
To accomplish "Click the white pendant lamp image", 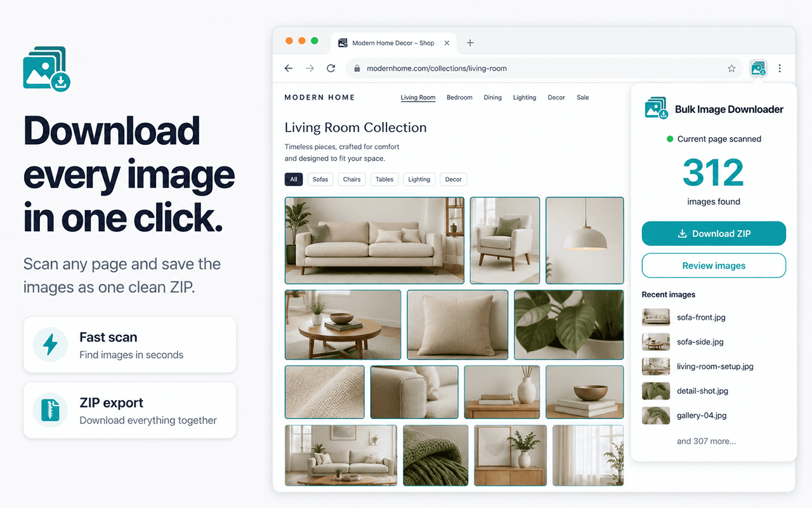I will coord(585,240).
